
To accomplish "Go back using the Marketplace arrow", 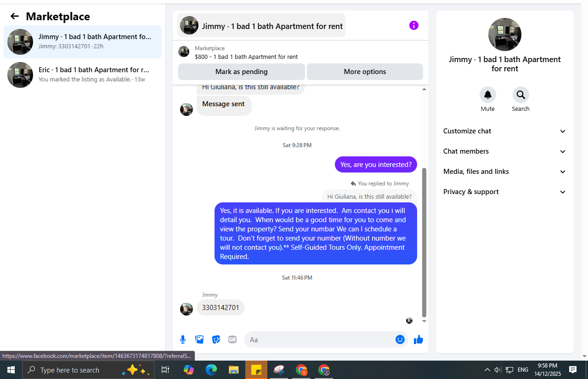I will point(15,16).
